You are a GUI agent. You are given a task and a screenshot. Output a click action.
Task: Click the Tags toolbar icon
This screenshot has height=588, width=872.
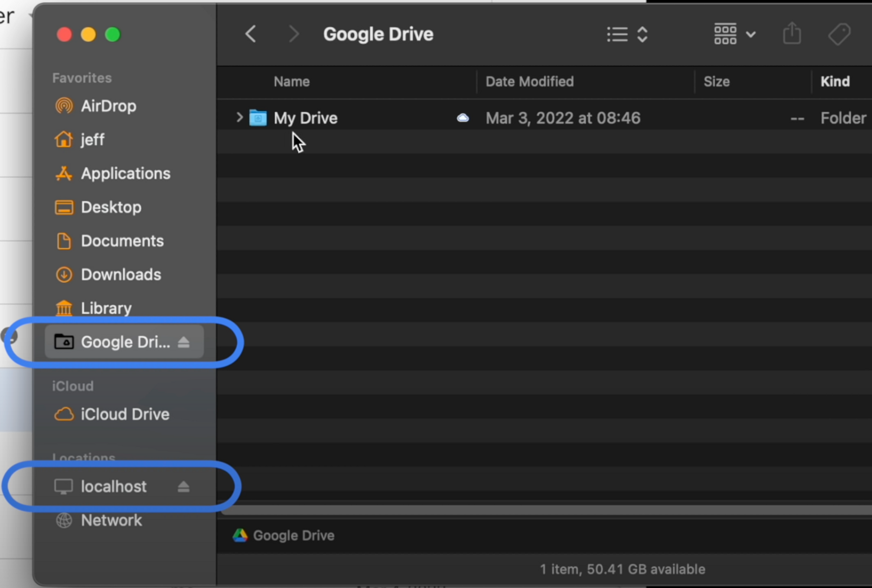[839, 34]
